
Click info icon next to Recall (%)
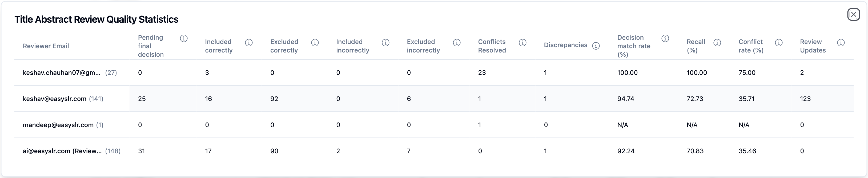(x=717, y=42)
